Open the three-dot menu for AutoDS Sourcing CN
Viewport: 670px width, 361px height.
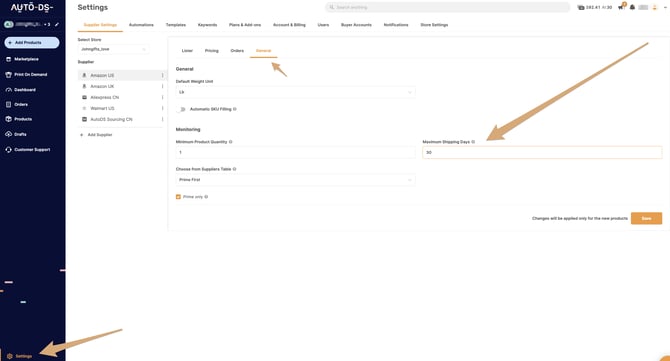[162, 119]
